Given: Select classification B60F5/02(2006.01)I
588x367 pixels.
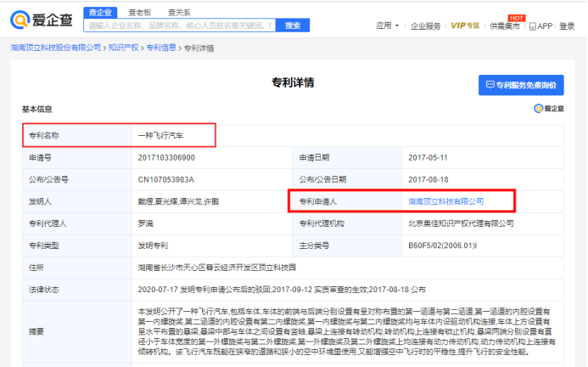Looking at the screenshot, I should 443,246.
